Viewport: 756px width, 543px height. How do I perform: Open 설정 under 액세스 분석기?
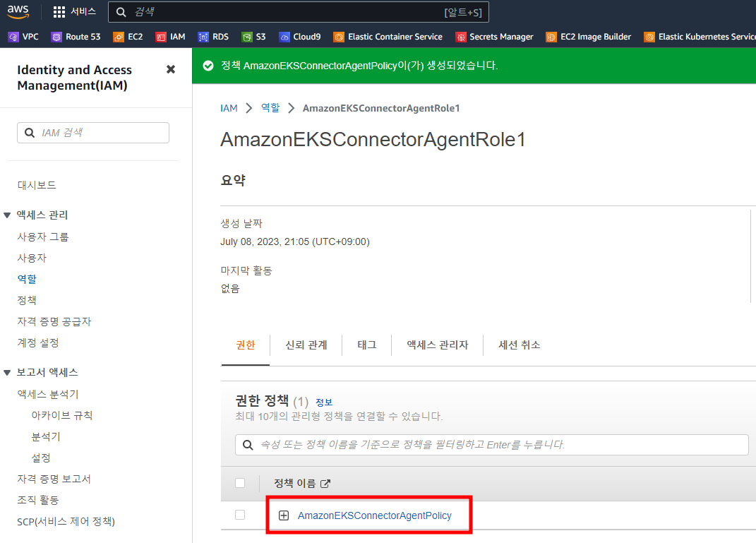tap(41, 458)
